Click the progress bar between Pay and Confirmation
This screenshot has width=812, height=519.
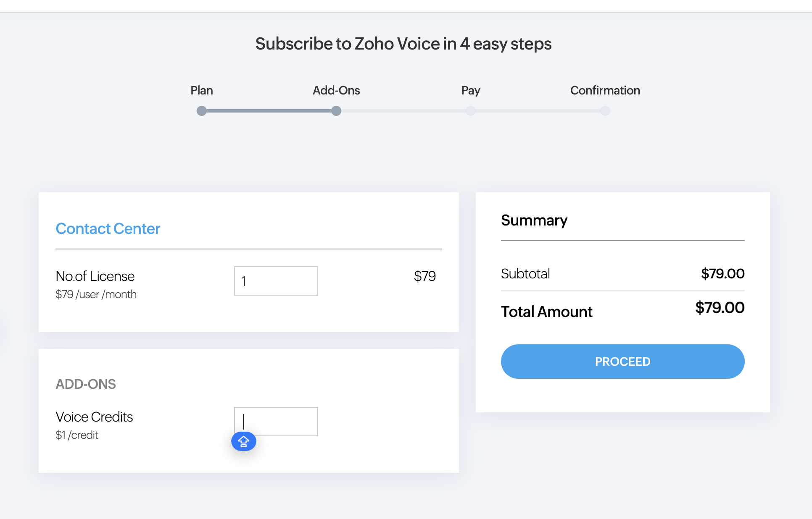coord(538,111)
